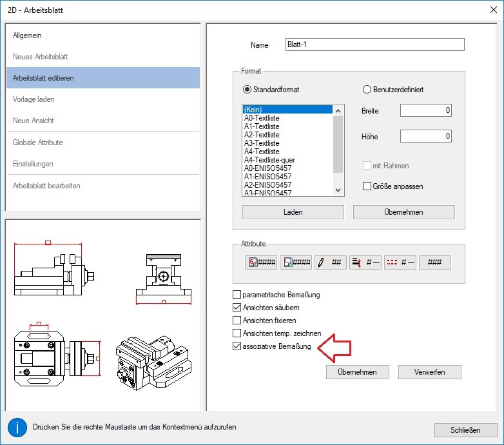The width and height of the screenshot is (504, 445).
Task: Select Globale Attribute in the left menu
Action: [38, 143]
